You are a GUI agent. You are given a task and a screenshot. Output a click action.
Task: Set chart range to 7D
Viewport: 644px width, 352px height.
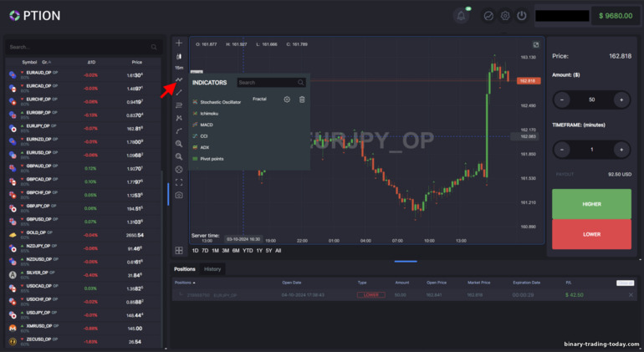pos(205,251)
